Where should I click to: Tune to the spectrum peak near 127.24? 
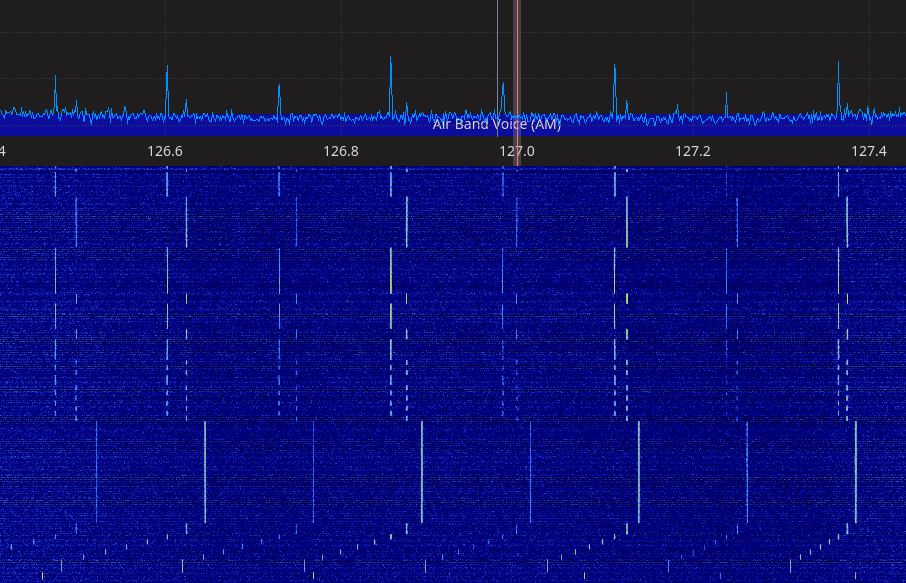726,100
